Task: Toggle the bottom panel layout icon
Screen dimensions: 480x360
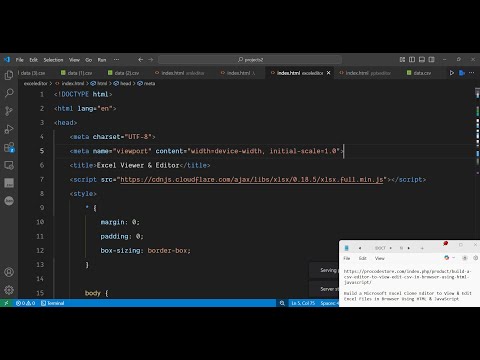Action: [422, 60]
